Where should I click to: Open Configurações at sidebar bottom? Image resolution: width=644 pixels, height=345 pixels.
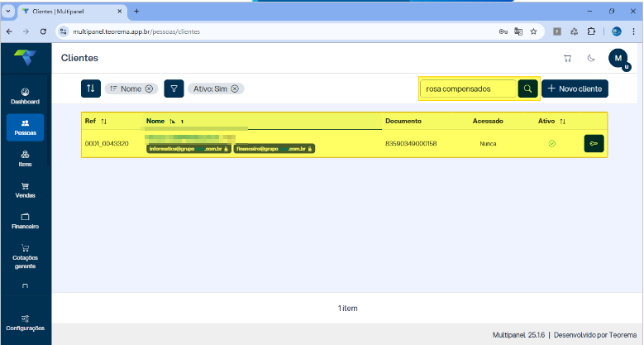[x=25, y=323]
